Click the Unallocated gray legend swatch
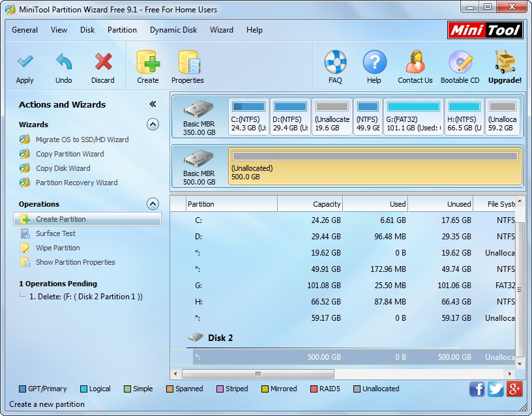The image size is (532, 416). (357, 389)
